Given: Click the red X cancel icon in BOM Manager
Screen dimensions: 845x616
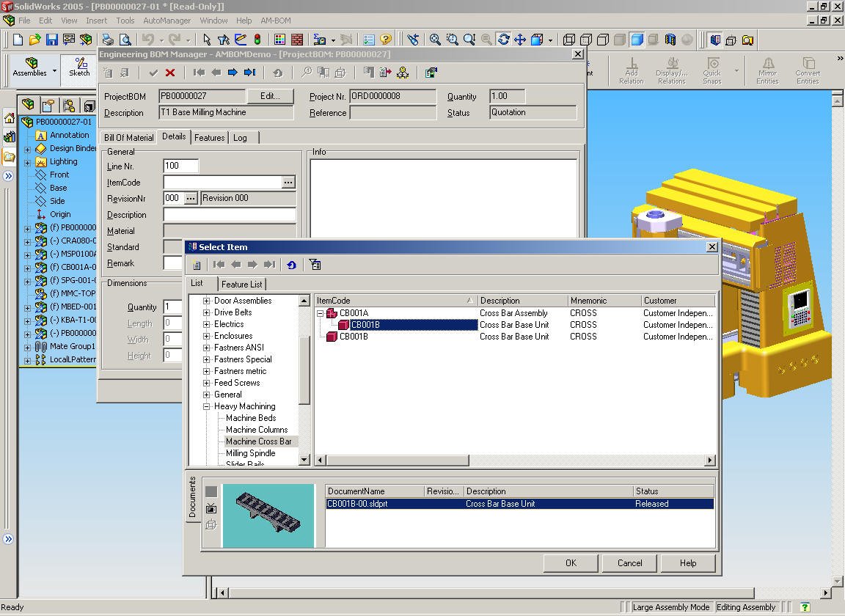Looking at the screenshot, I should click(170, 73).
